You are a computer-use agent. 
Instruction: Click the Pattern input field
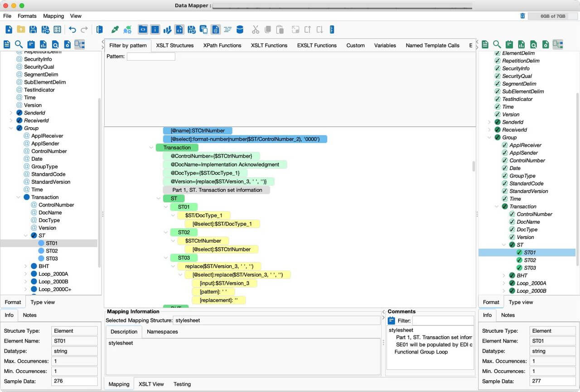click(151, 57)
